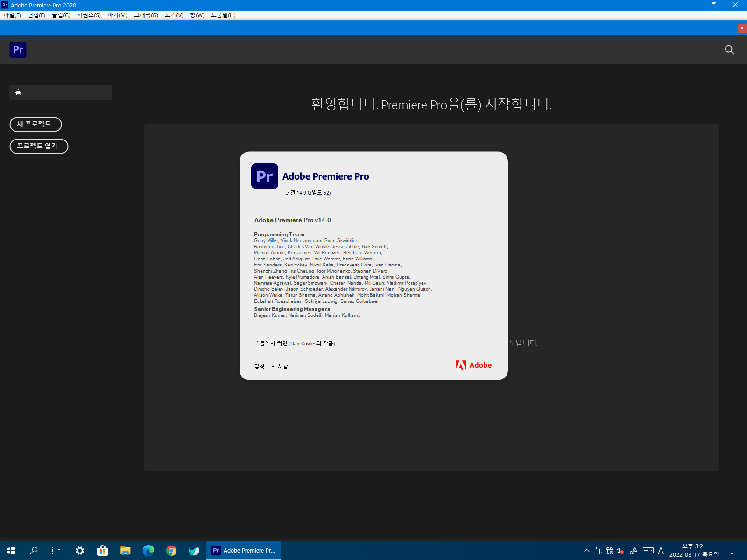Open network status tray icon
The height and width of the screenshot is (560, 747).
(609, 551)
